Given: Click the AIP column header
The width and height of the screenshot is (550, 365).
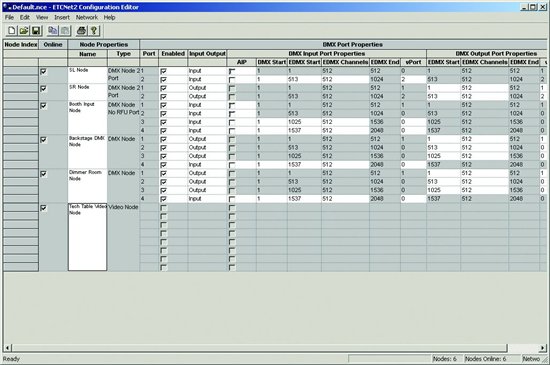Looking at the screenshot, I should (x=242, y=62).
